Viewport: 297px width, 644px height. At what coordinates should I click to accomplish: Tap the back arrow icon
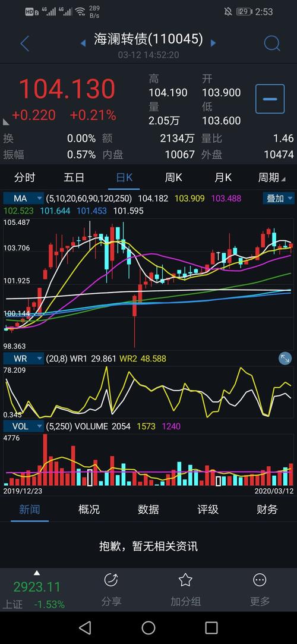(24, 43)
